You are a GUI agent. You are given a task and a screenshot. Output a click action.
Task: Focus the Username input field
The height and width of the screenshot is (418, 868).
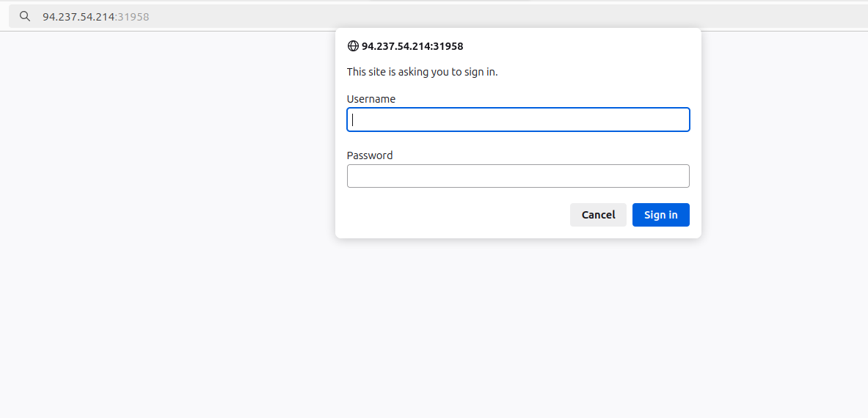point(517,120)
